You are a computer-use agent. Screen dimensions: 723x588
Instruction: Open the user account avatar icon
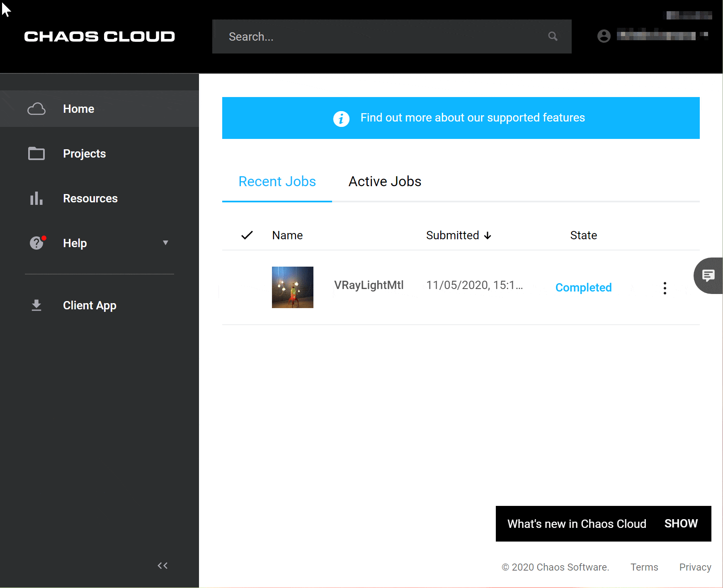pyautogui.click(x=604, y=36)
